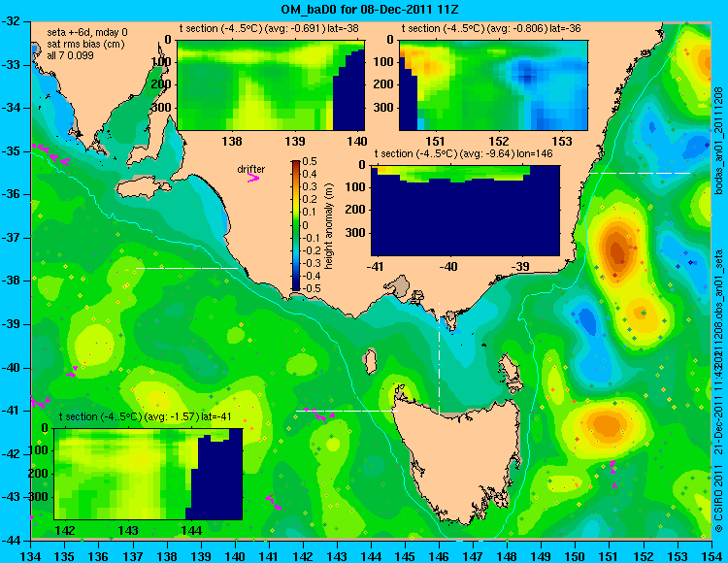Click the white dashed section line near latitude -35.5
This screenshot has height=563, width=728.
click(640, 173)
